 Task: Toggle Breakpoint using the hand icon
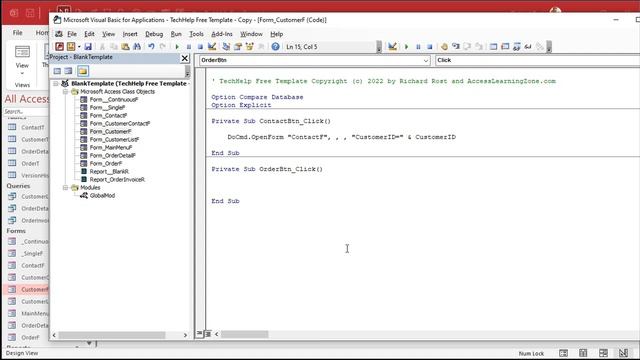(444, 47)
